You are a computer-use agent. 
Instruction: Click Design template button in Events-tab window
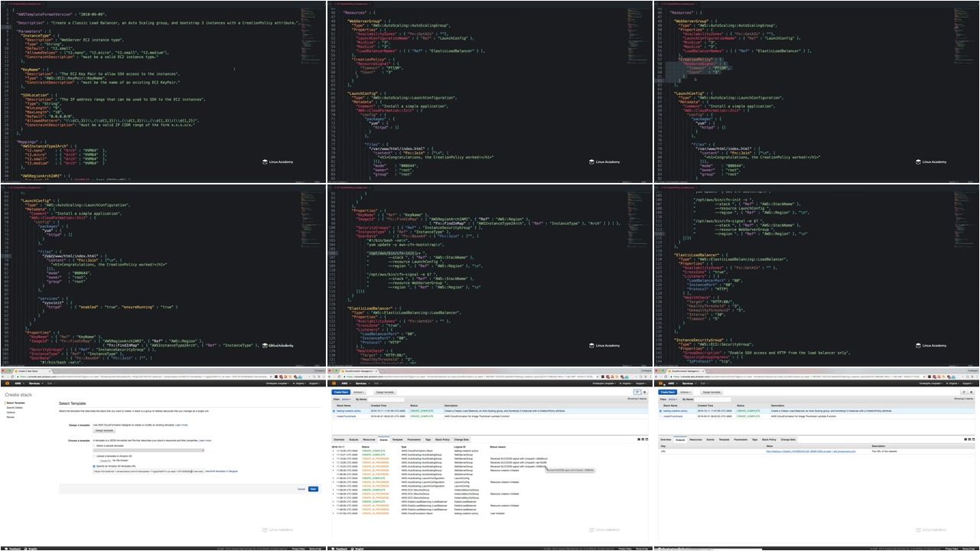click(385, 392)
